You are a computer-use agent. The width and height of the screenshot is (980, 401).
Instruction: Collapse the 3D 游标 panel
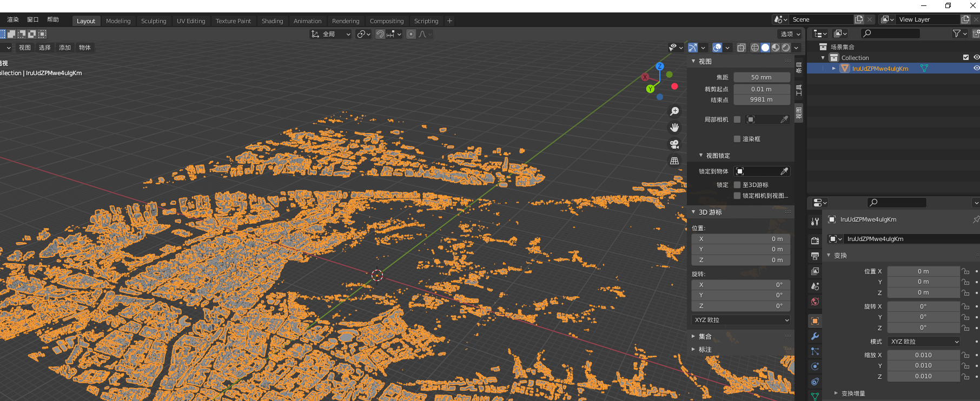pos(693,212)
